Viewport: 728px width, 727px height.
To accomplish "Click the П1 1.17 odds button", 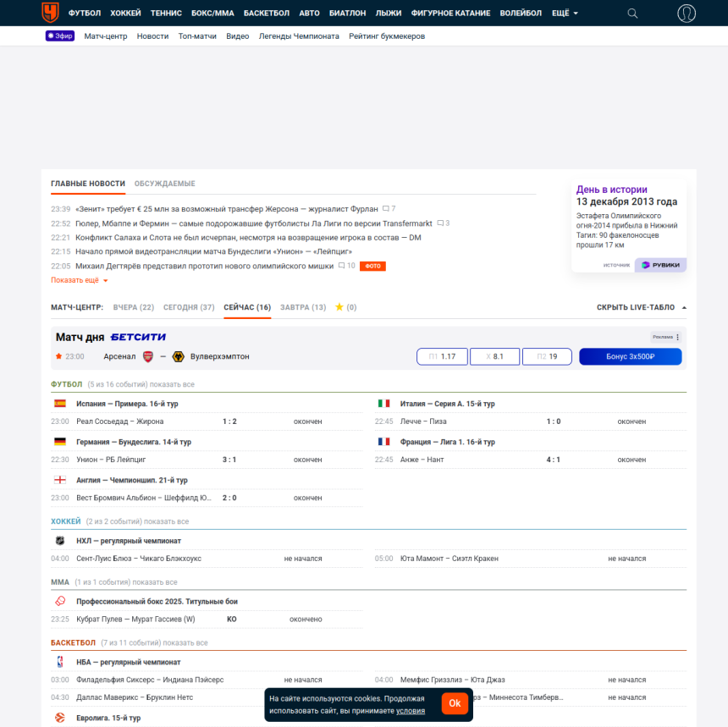I will tap(442, 356).
